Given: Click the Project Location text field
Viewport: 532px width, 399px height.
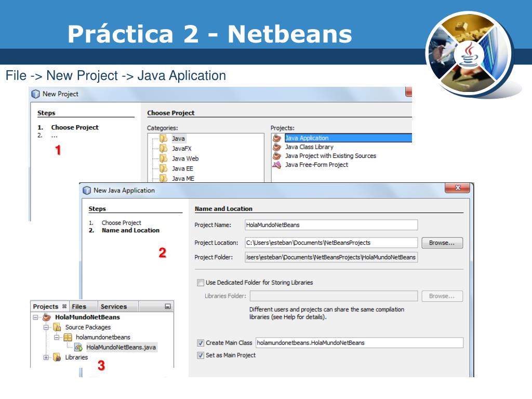Looking at the screenshot, I should point(331,243).
